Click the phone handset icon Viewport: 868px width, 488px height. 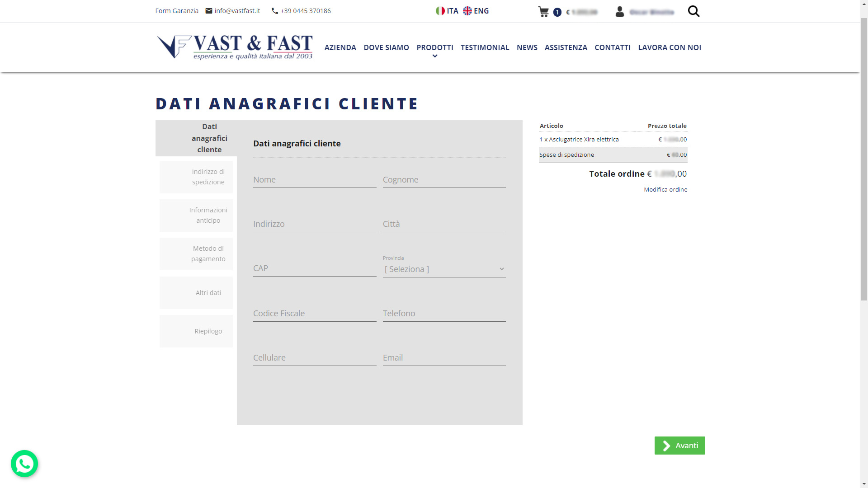pyautogui.click(x=274, y=11)
